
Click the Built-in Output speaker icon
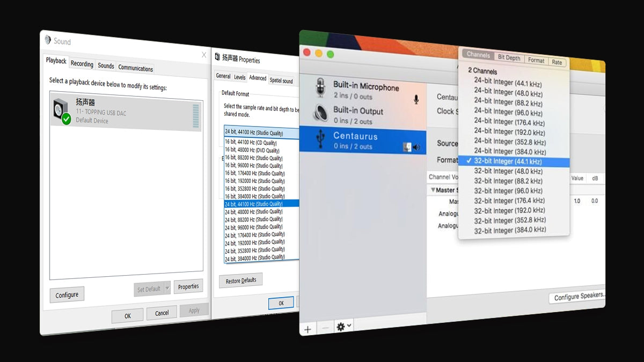click(320, 114)
